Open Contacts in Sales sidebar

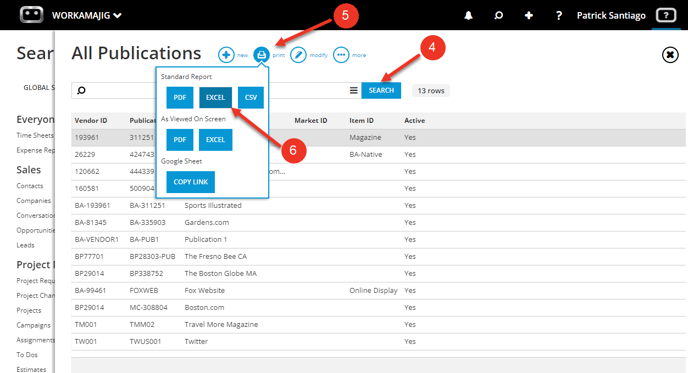30,186
